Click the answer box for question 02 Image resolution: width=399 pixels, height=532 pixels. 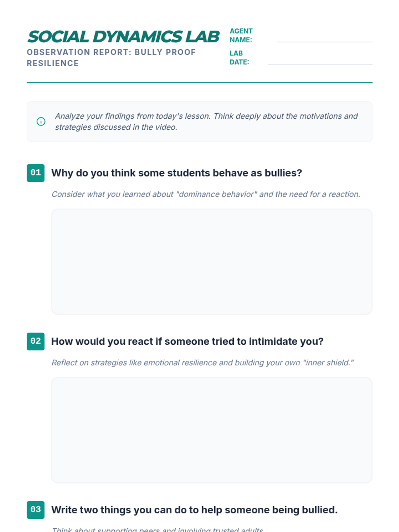(x=211, y=430)
